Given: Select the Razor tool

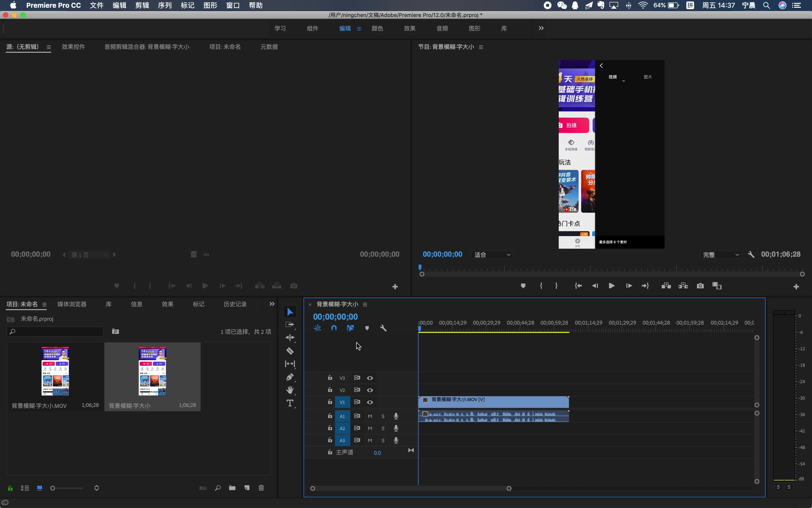Looking at the screenshot, I should [x=290, y=351].
